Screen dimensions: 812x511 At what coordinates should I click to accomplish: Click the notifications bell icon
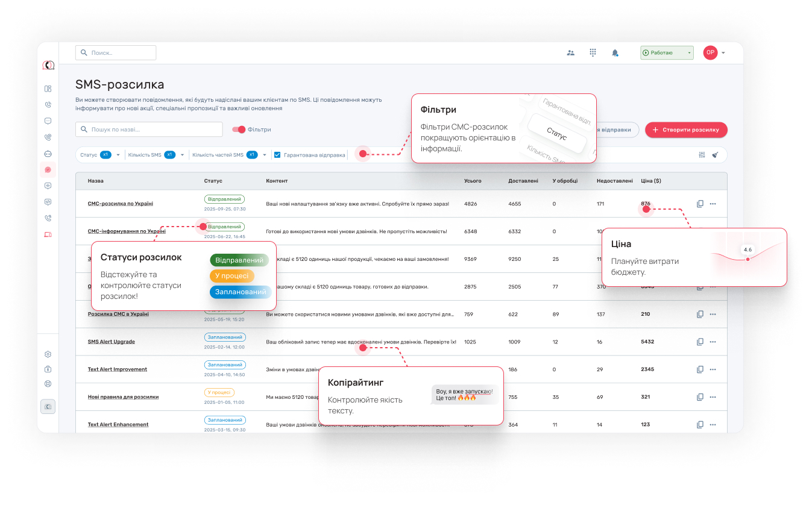(x=615, y=53)
